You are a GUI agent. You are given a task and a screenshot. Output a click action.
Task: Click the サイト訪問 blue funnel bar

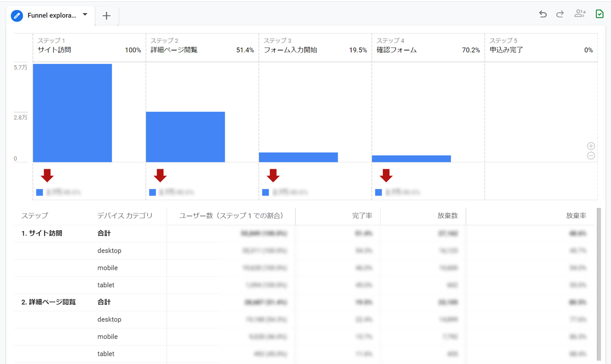point(72,113)
